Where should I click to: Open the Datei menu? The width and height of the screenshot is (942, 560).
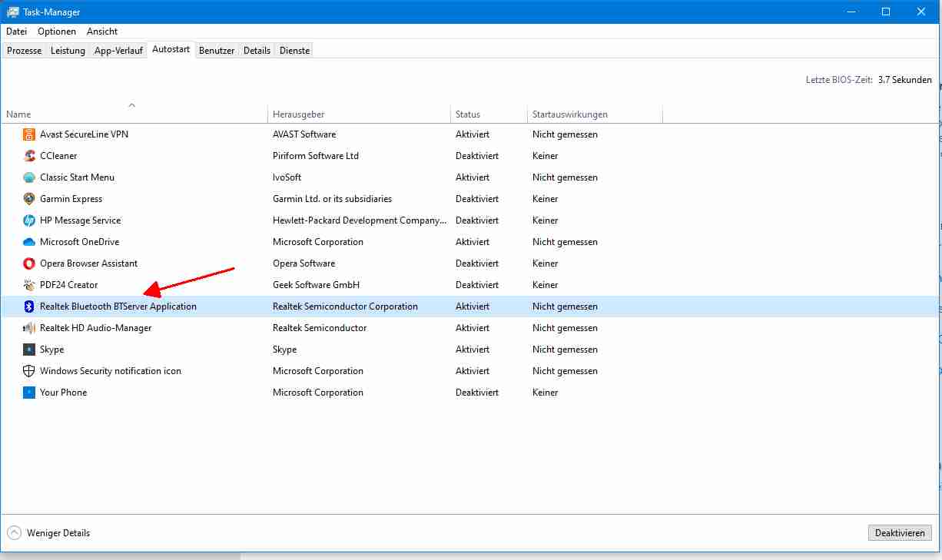[x=16, y=31]
